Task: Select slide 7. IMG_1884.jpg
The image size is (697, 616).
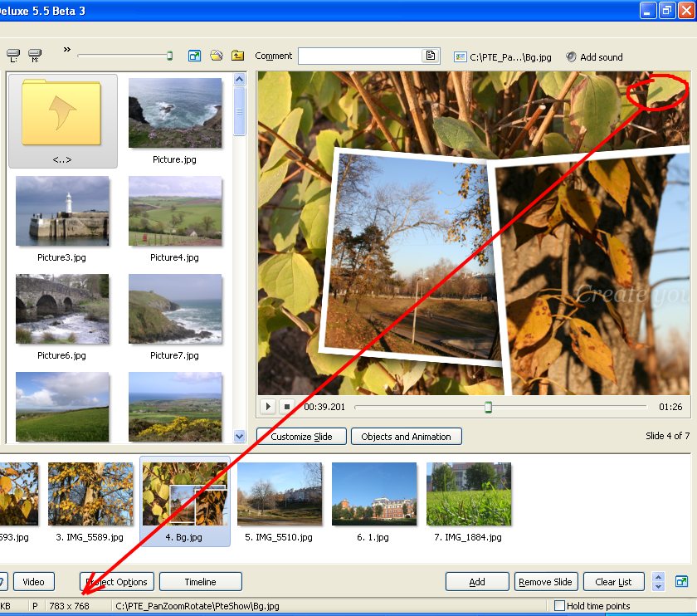Action: coord(468,501)
